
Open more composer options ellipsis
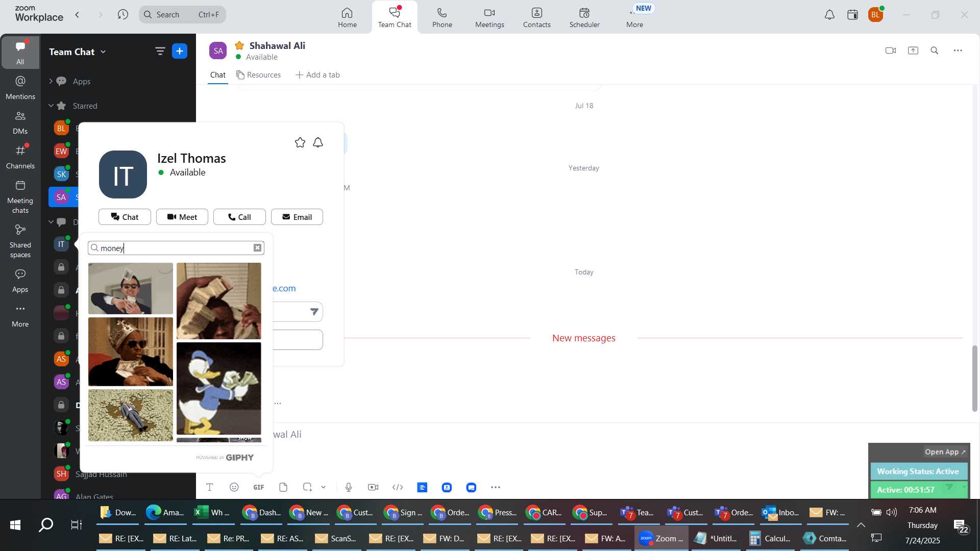tap(496, 487)
